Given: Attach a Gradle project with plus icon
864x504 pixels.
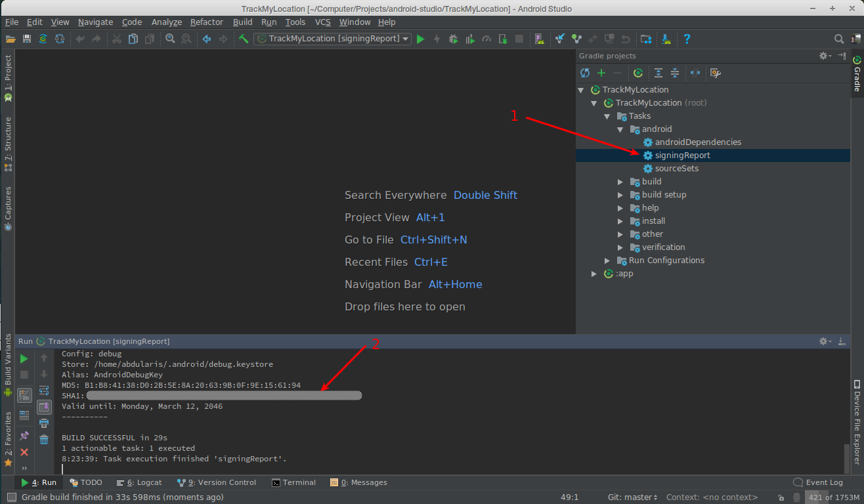Looking at the screenshot, I should click(601, 73).
